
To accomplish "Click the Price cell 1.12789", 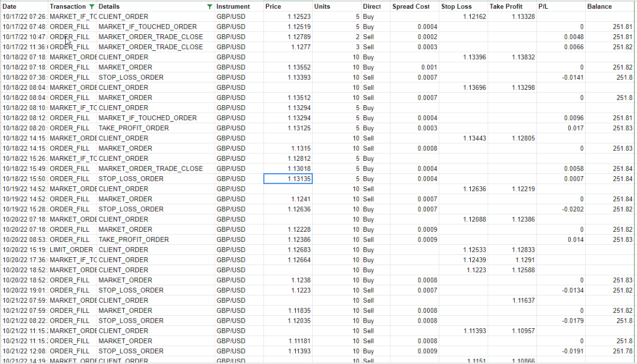I will (288, 37).
